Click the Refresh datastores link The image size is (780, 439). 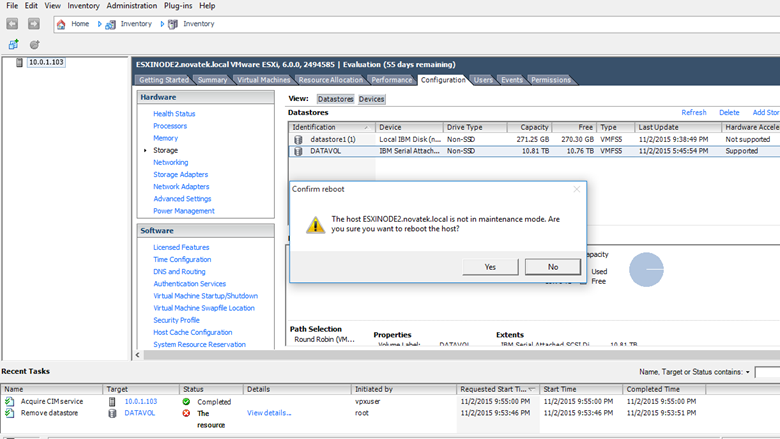tap(693, 112)
